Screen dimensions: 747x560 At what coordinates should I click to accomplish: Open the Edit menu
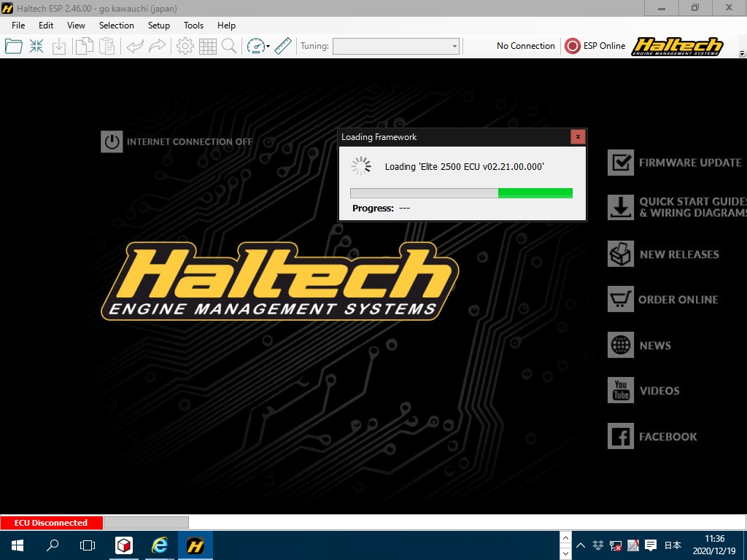[x=46, y=26]
